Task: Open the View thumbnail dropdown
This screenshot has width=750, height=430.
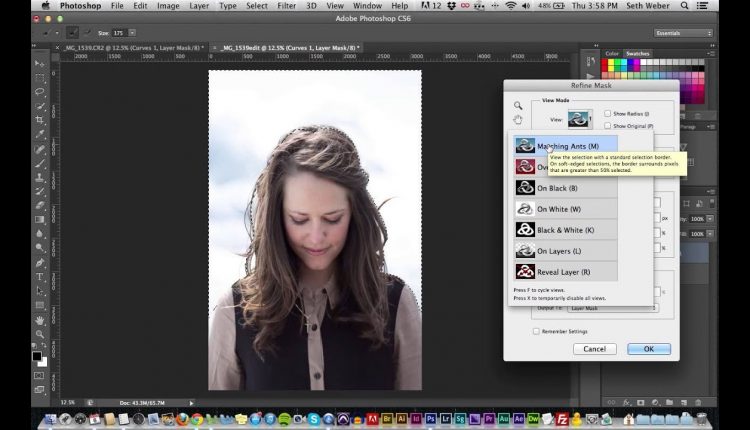Action: click(x=580, y=119)
